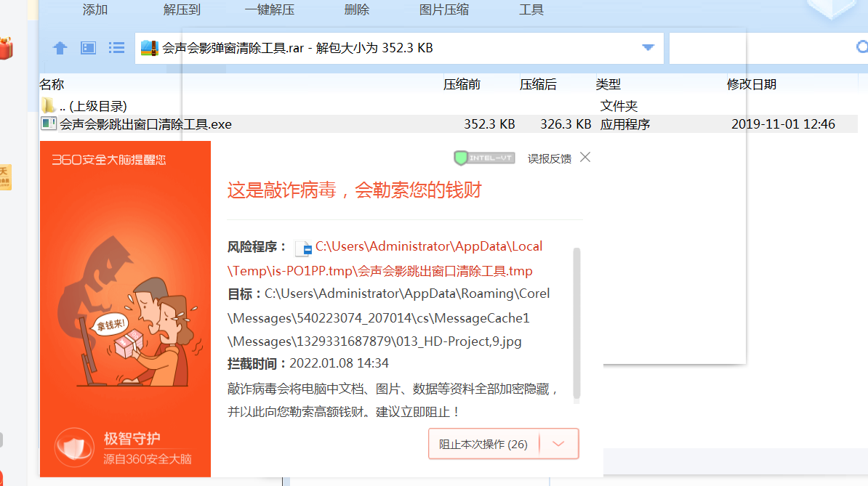Click the 360 popup vertical scrollbar
This screenshot has width=868, height=486.
(576, 323)
